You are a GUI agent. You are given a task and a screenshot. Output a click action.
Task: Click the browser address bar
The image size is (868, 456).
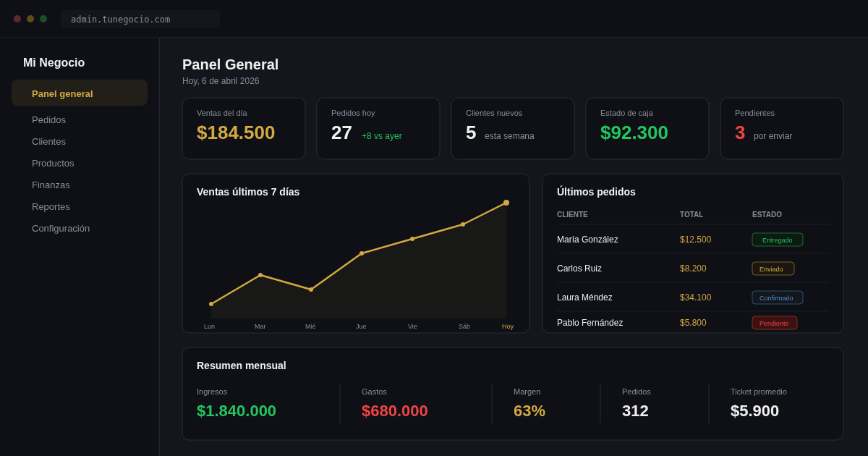[x=140, y=19]
